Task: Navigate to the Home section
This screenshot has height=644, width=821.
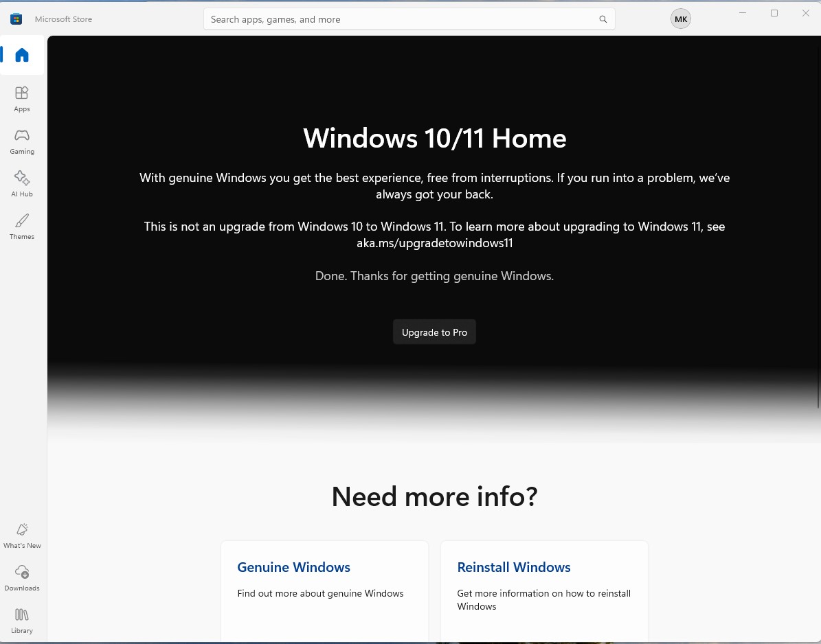Action: coord(21,54)
